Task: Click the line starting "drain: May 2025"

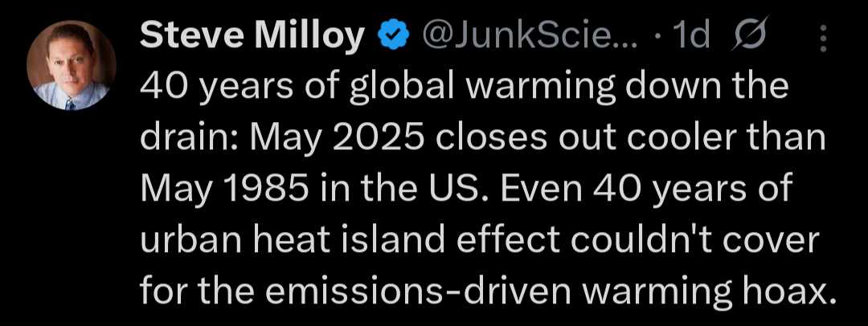Action: (x=482, y=139)
